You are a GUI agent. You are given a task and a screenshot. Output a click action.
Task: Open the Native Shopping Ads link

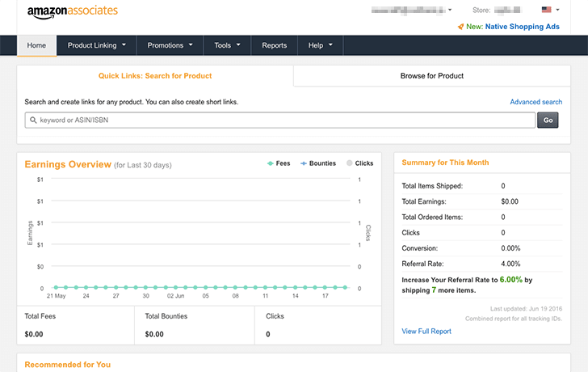(522, 27)
